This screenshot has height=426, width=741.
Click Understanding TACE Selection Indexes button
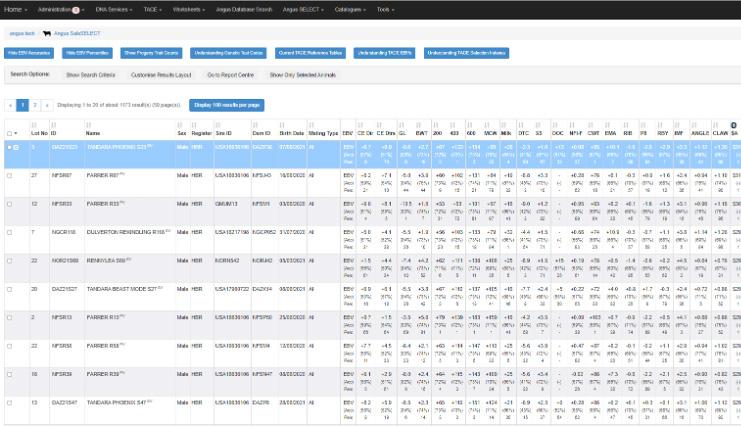point(466,53)
